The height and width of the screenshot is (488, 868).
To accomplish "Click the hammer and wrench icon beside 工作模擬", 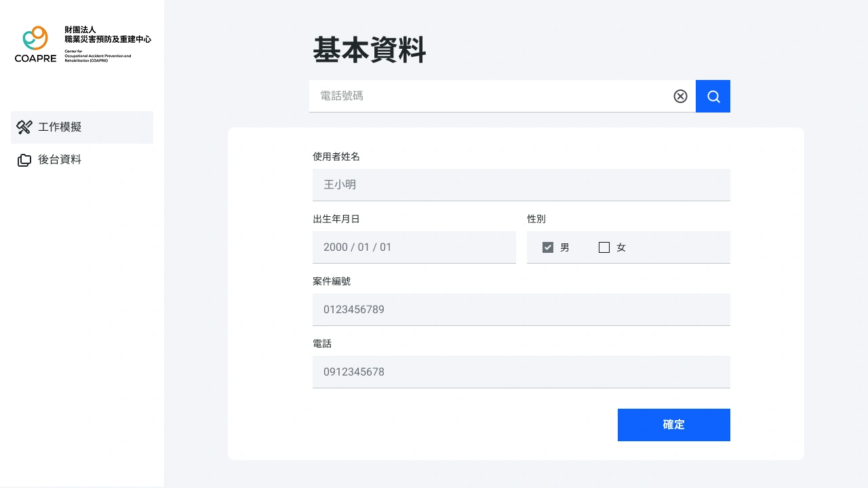I will tap(24, 127).
